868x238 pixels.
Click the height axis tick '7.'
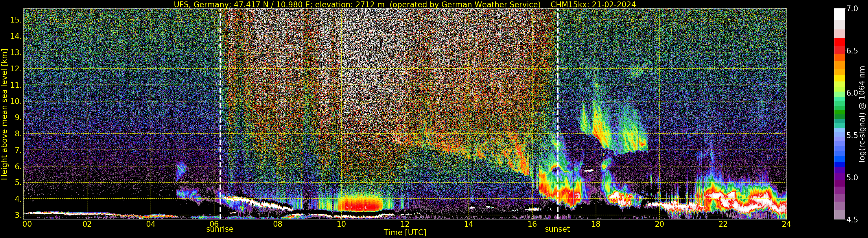pos(18,150)
